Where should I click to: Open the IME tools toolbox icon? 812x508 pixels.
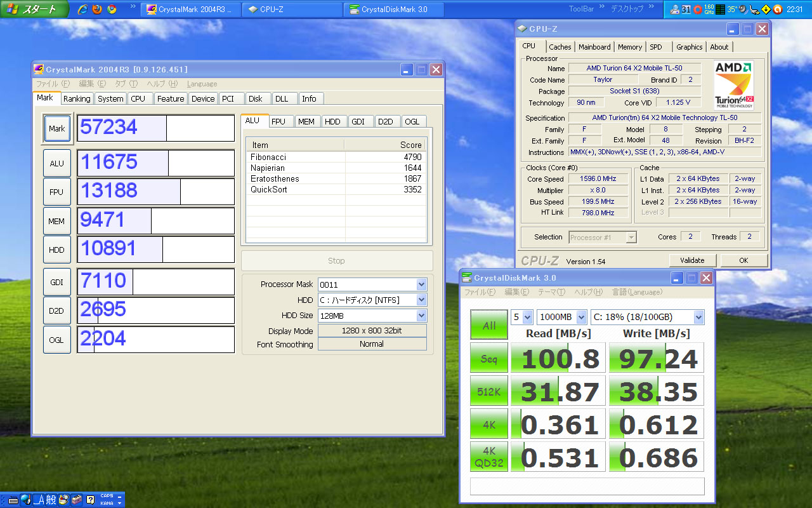coord(75,500)
